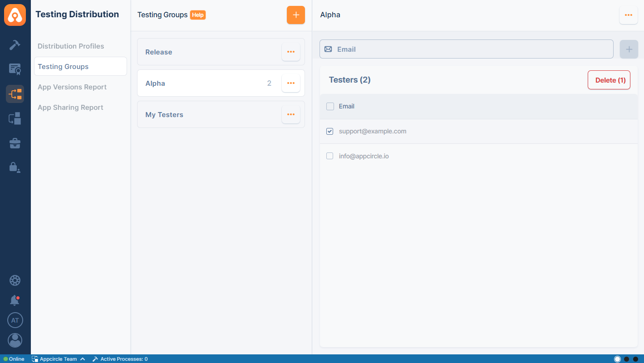Screen dimensions: 644x363
Task: Check the info@appcircle.io checkbox
Action: point(330,156)
